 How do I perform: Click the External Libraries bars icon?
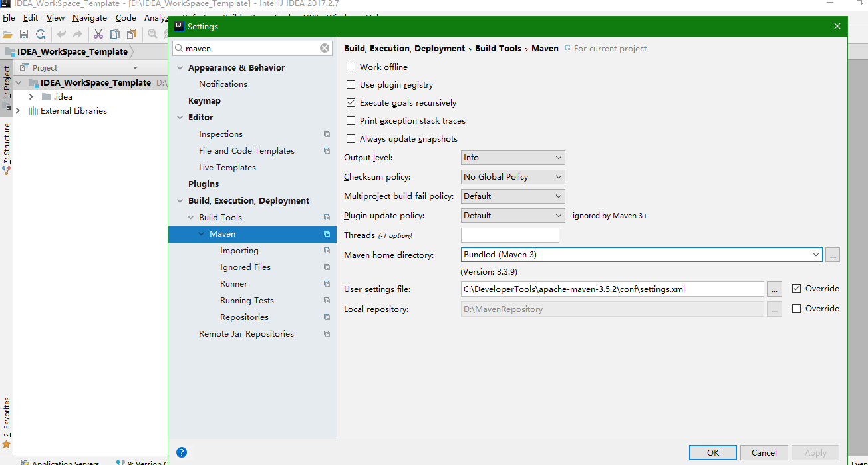[33, 111]
